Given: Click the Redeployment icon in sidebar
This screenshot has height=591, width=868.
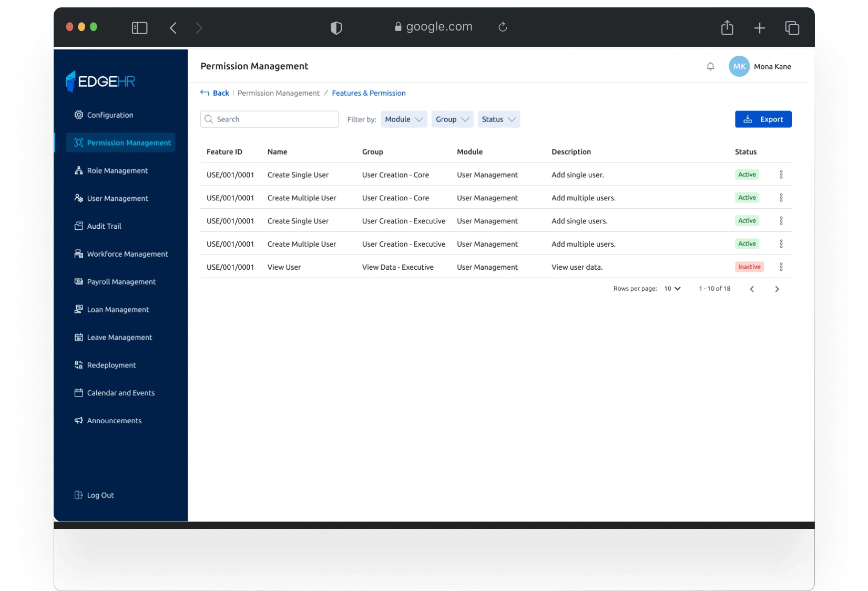Looking at the screenshot, I should pyautogui.click(x=79, y=365).
